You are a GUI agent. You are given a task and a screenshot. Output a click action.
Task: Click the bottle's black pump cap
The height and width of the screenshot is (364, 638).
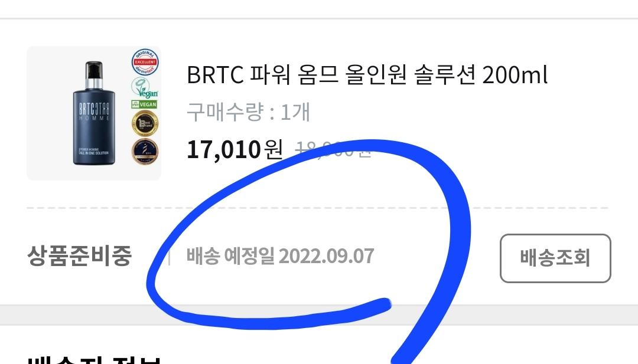tap(94, 70)
